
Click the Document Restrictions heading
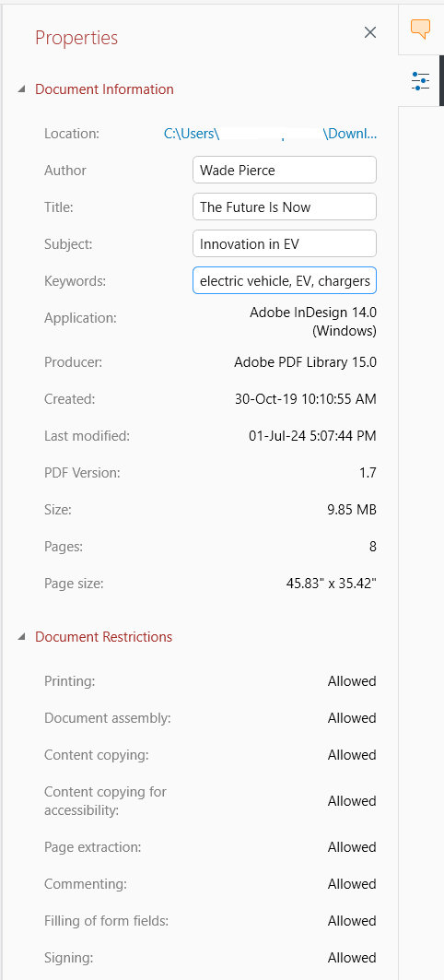104,637
